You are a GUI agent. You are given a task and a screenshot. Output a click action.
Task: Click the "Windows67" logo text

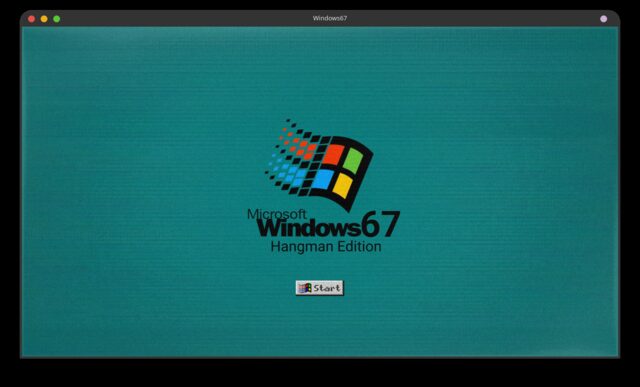pyautogui.click(x=329, y=225)
